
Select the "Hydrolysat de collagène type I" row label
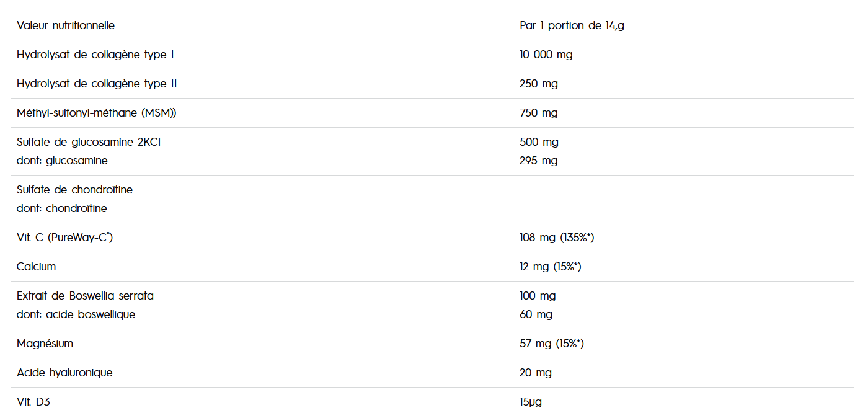click(95, 55)
